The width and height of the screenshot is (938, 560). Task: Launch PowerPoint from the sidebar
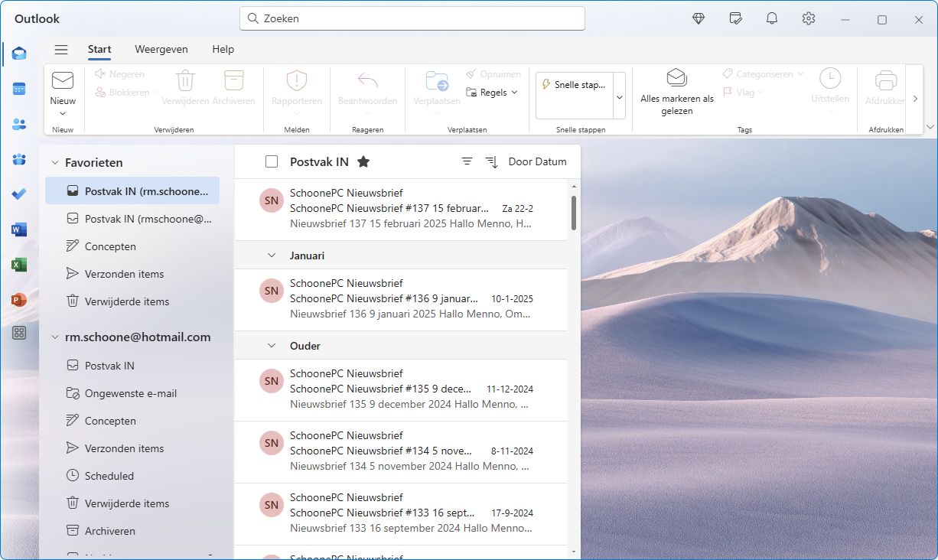pos(19,300)
